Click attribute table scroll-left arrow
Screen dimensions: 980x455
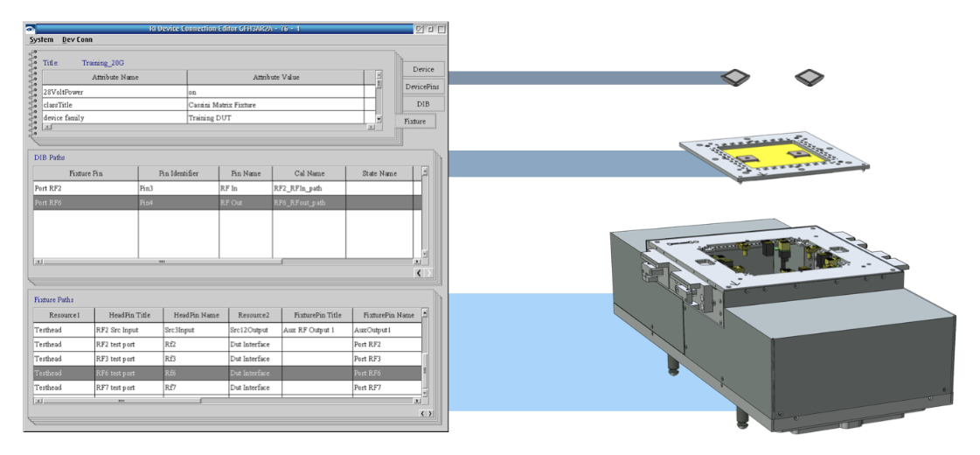pos(45,126)
